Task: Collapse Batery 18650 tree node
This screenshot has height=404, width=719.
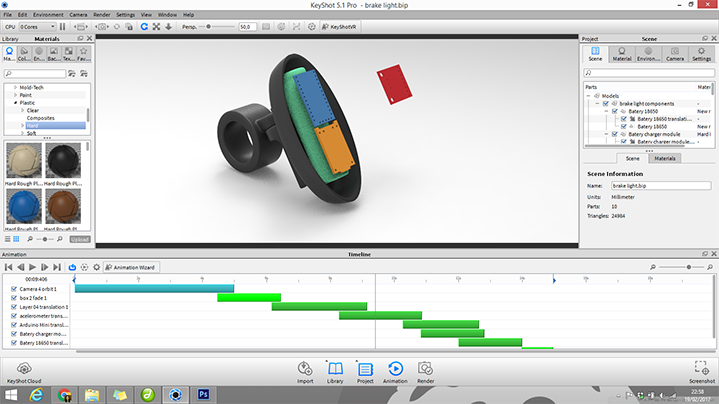Action: (606, 111)
